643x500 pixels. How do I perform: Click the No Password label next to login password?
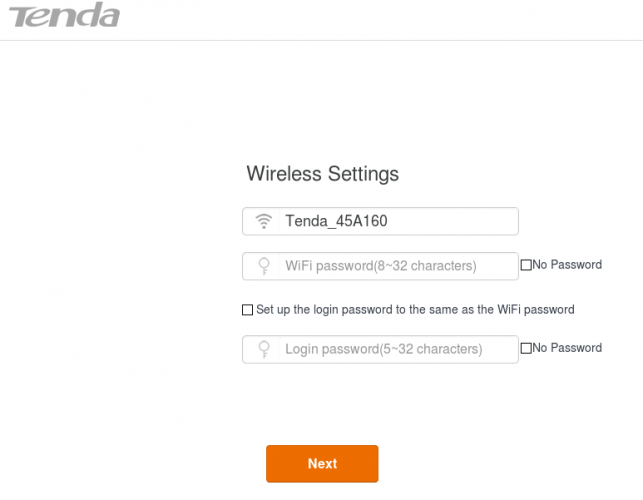click(x=567, y=348)
